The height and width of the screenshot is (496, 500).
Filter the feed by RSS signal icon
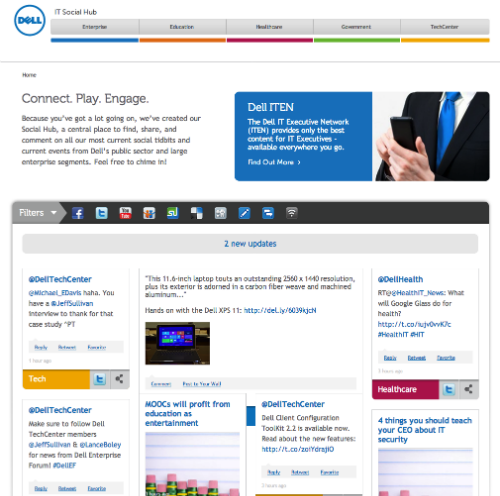point(292,213)
